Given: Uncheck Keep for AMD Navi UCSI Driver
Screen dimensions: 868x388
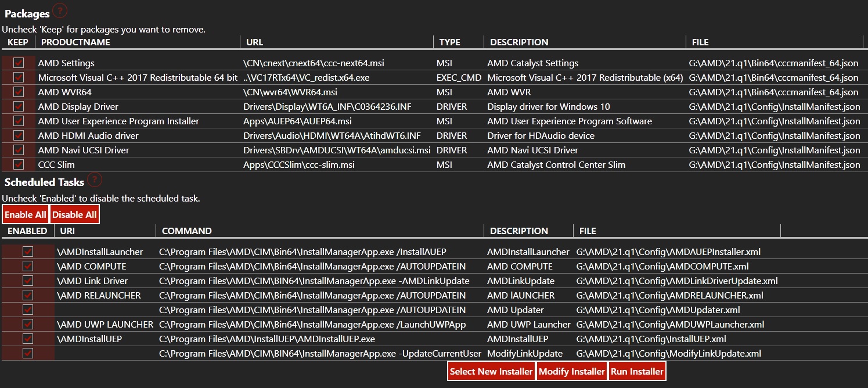Looking at the screenshot, I should [19, 150].
